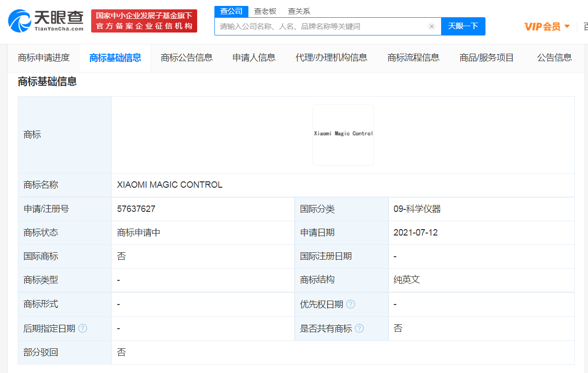Select the 查公司 search tab
The height and width of the screenshot is (373, 588).
tap(231, 11)
